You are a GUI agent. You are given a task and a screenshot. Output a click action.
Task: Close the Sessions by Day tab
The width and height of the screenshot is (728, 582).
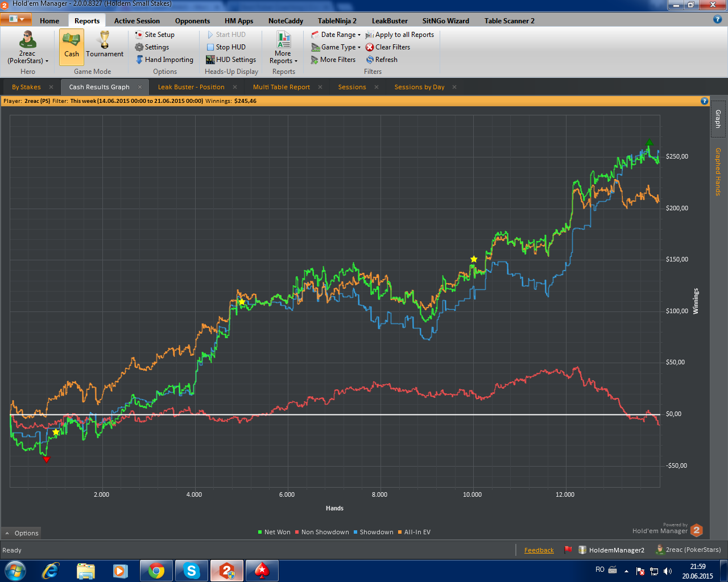454,87
